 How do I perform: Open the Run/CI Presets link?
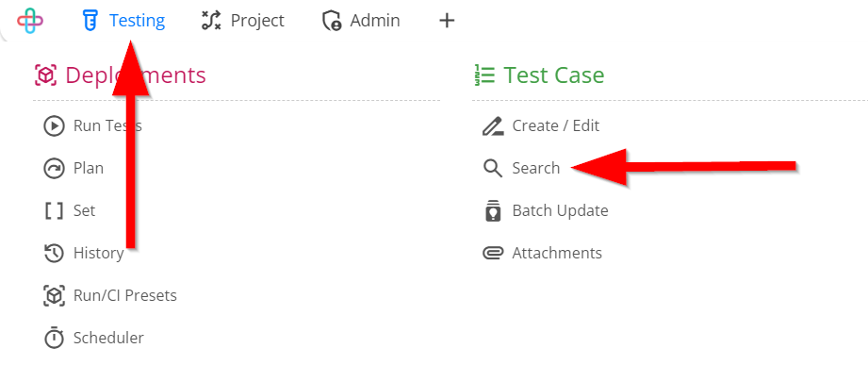(x=125, y=296)
